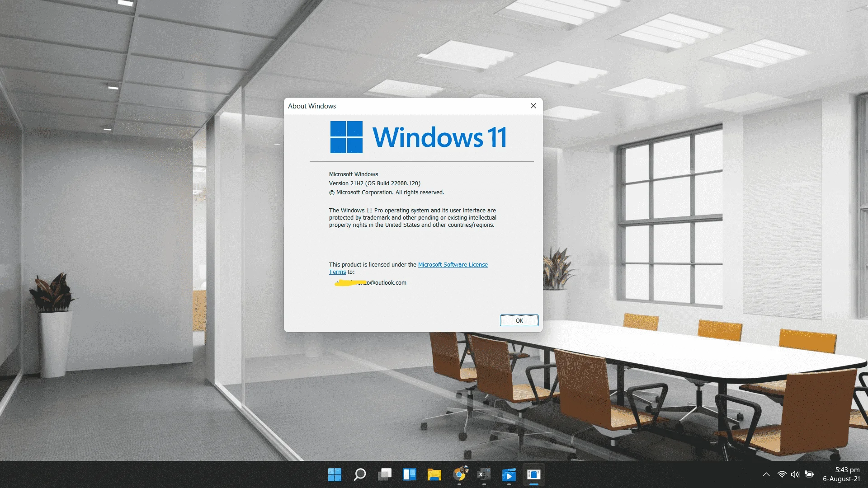This screenshot has height=488, width=868.
Task: Open volume control in system tray
Action: (795, 474)
